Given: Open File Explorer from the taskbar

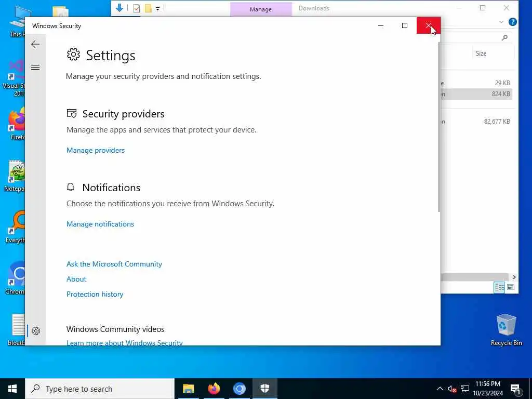Looking at the screenshot, I should coord(188,389).
